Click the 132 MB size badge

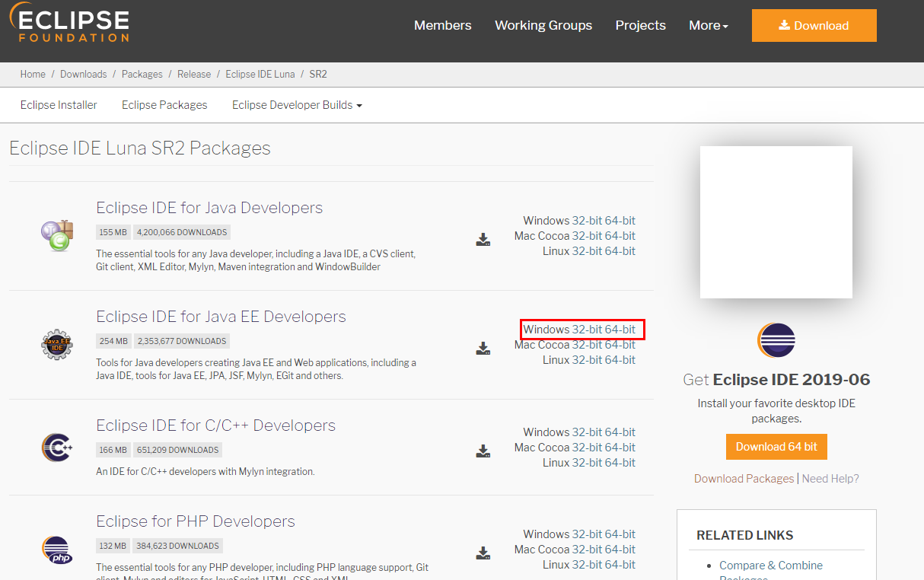point(113,546)
